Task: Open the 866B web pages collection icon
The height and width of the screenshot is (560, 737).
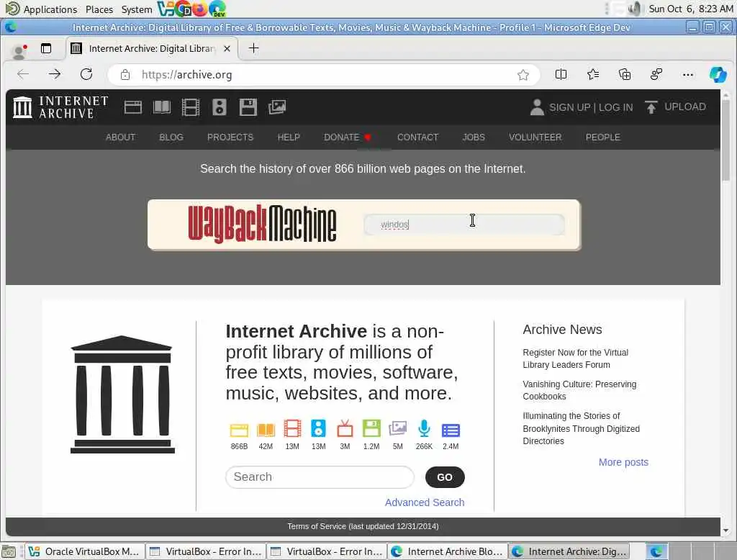Action: (x=239, y=430)
